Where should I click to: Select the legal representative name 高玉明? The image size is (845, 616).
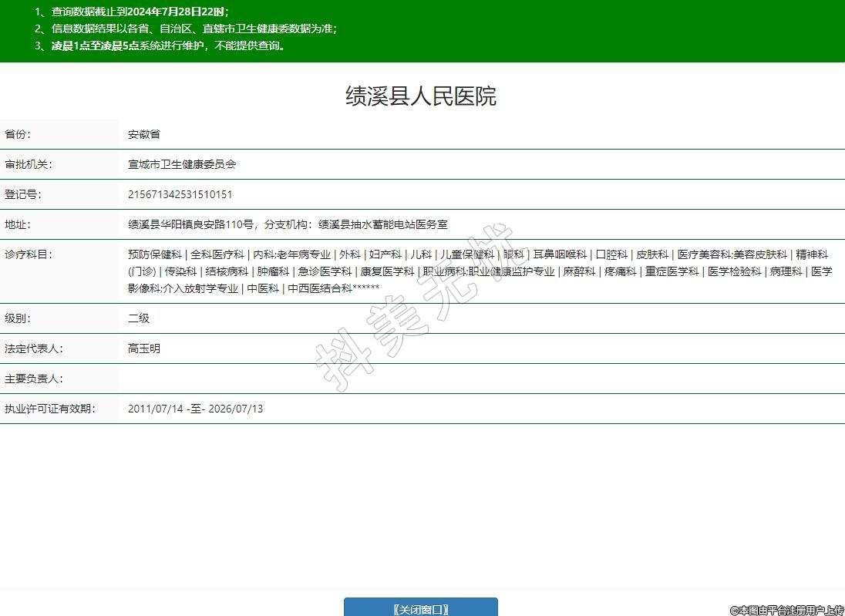tap(144, 348)
